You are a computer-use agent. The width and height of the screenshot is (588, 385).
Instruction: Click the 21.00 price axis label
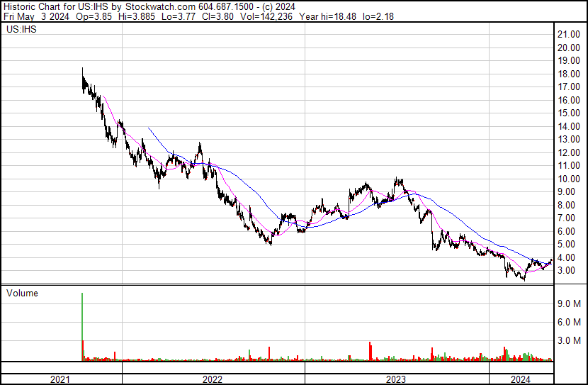coord(568,35)
